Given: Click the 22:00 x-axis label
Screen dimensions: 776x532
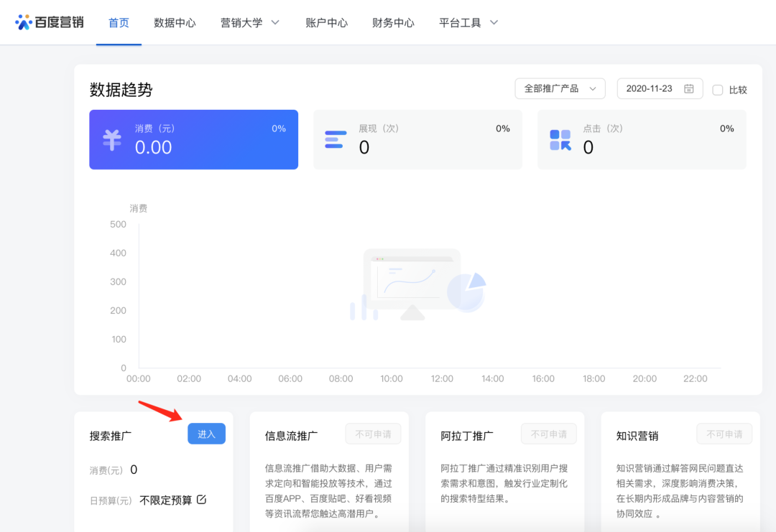Looking at the screenshot, I should tap(696, 379).
